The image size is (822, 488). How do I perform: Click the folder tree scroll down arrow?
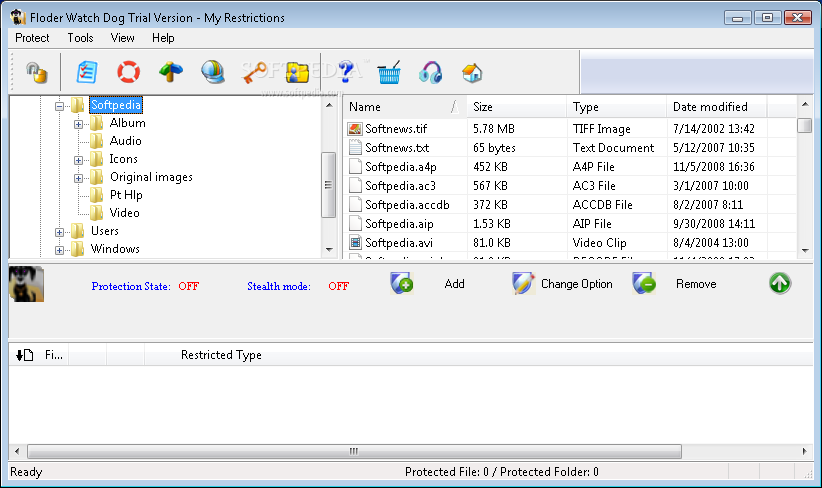[x=329, y=250]
